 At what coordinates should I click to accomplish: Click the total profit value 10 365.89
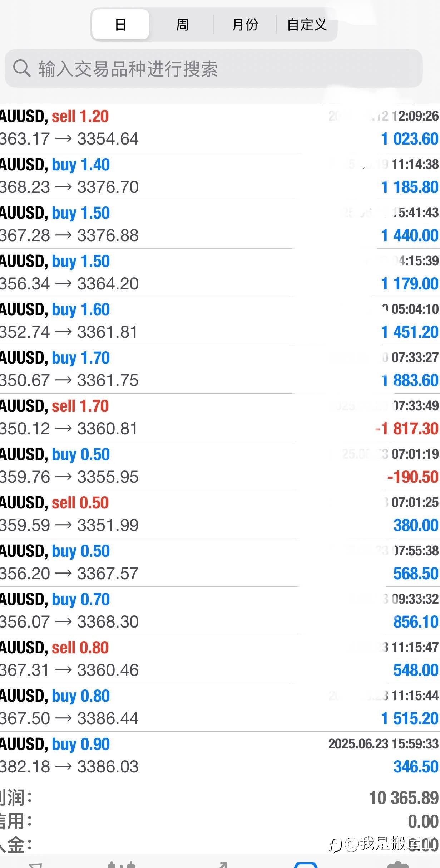[x=404, y=798]
